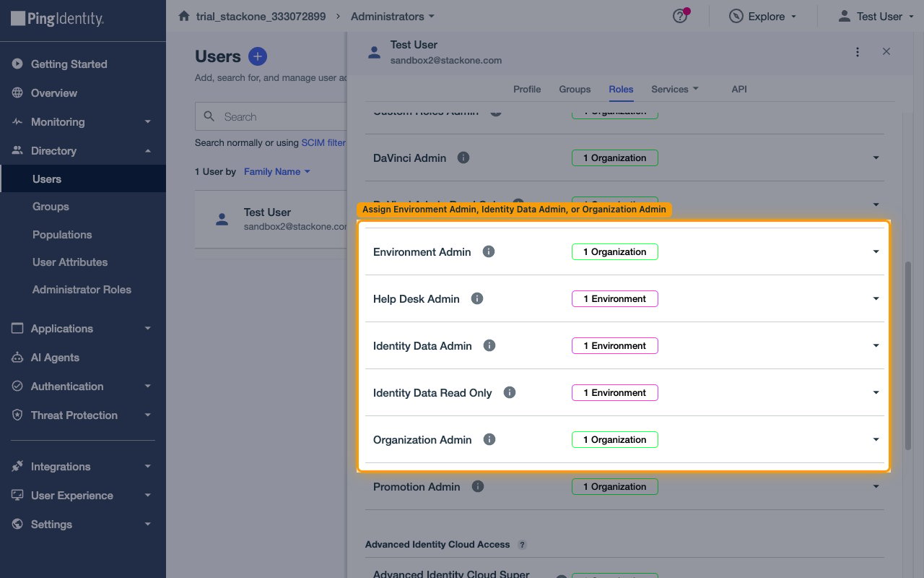
Task: Click the Integrations plug icon
Action: click(x=17, y=466)
